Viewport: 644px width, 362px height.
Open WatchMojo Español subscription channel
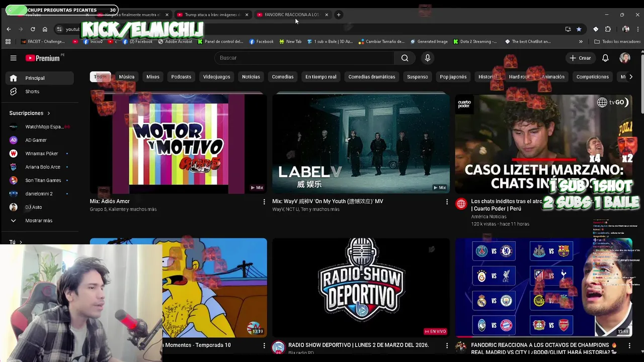(39, 127)
